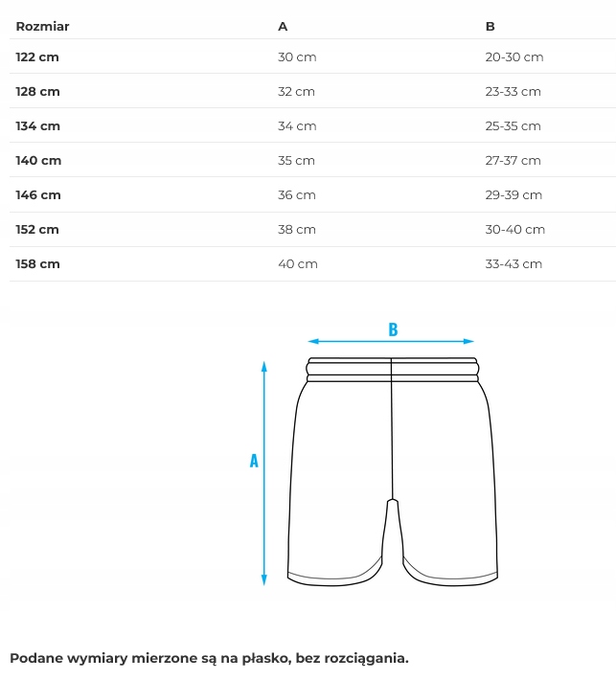616x680 pixels.
Task: Click the vertical blue length arrow
Action: pos(264,517)
